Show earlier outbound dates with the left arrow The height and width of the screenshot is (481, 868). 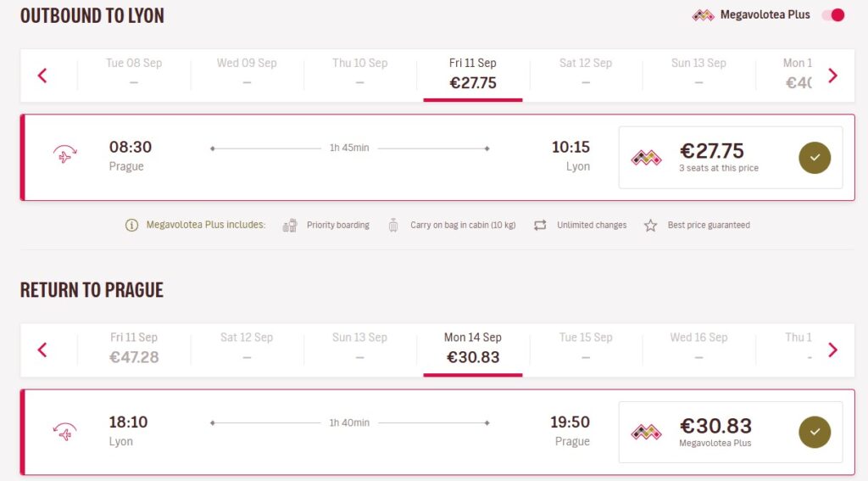point(42,76)
